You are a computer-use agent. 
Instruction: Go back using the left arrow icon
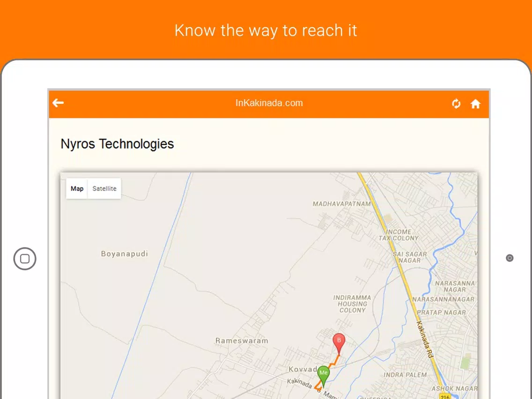(x=58, y=103)
